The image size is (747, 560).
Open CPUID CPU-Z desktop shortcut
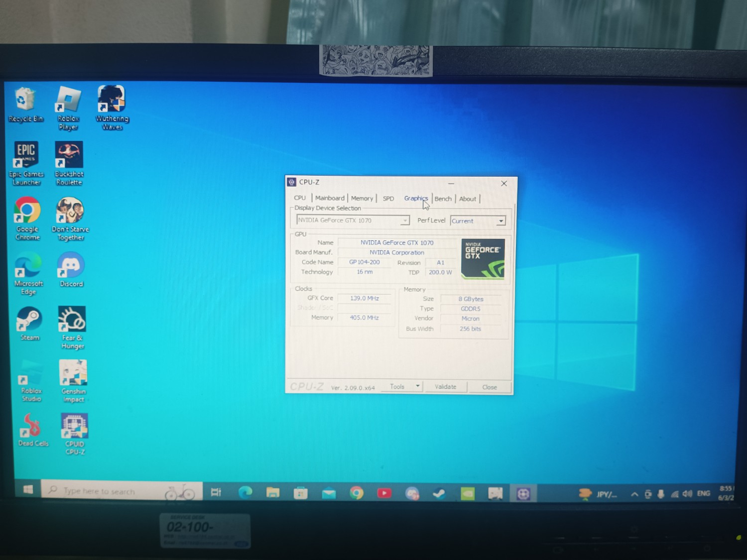tap(75, 434)
